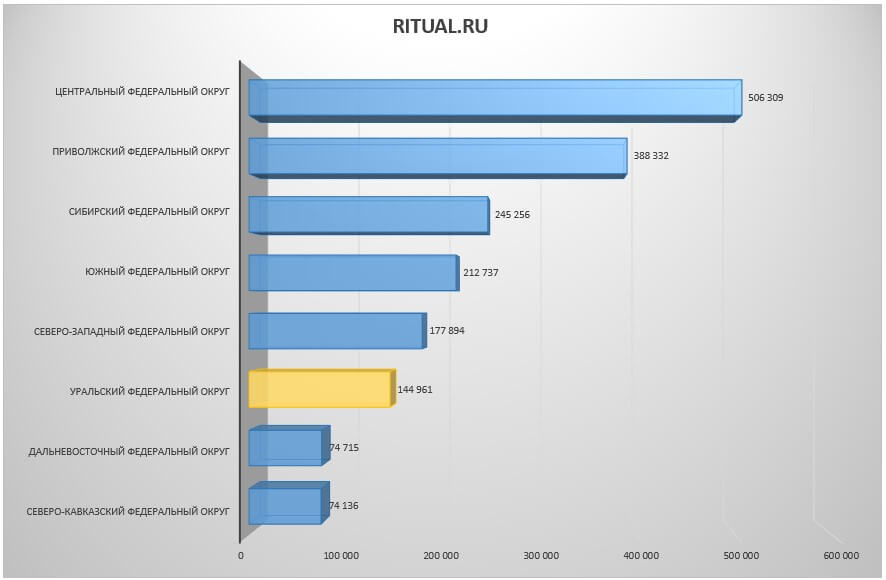Click the 100 000 axis tick value
Image resolution: width=886 pixels, height=580 pixels.
[341, 556]
